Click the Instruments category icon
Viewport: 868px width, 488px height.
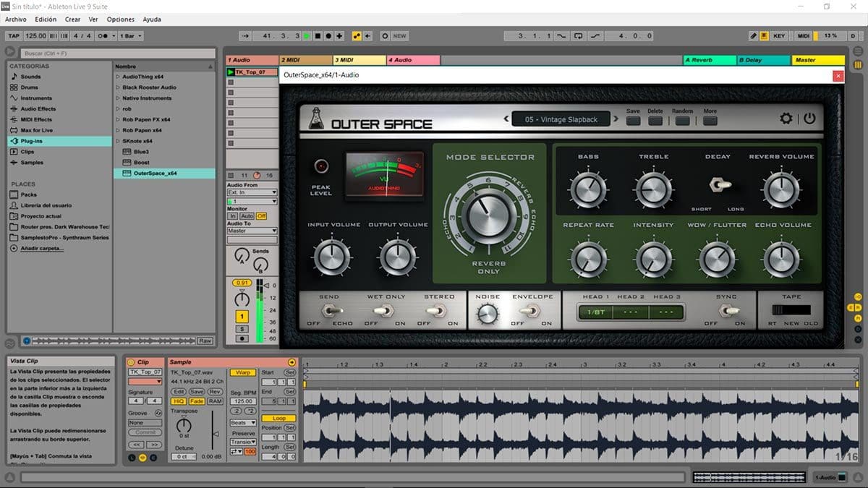(x=14, y=98)
